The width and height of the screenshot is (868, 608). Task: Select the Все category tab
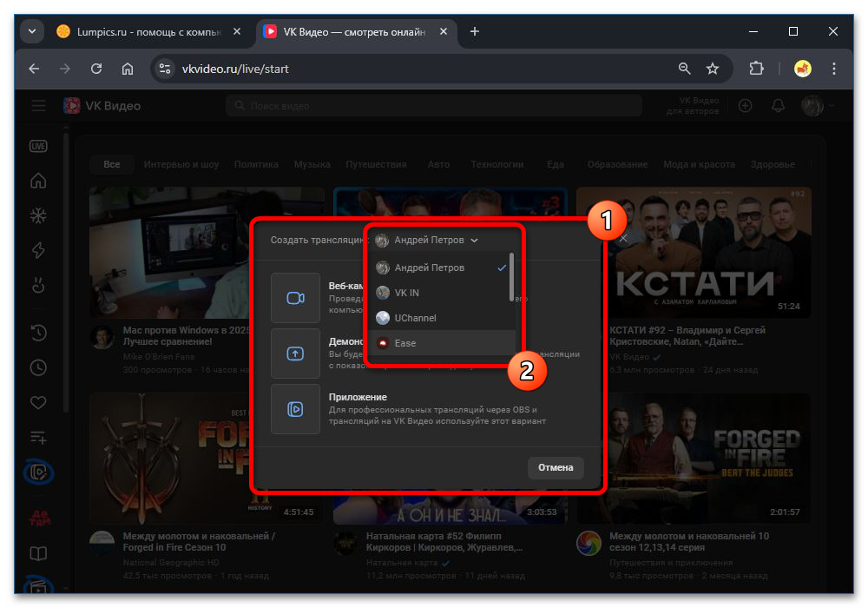coord(112,164)
